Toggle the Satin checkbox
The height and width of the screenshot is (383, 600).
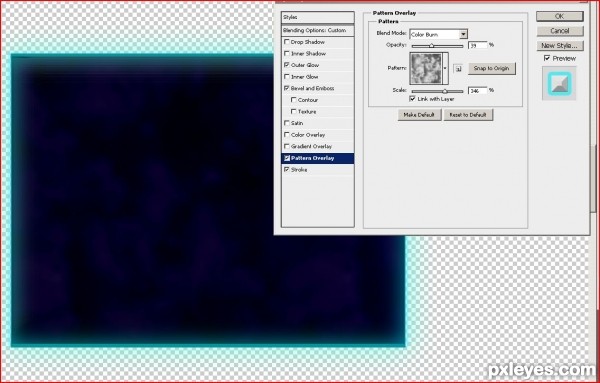[287, 123]
